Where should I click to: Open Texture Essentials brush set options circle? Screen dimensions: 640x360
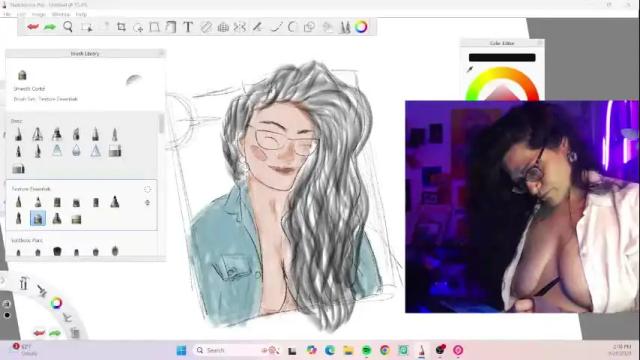(x=147, y=189)
